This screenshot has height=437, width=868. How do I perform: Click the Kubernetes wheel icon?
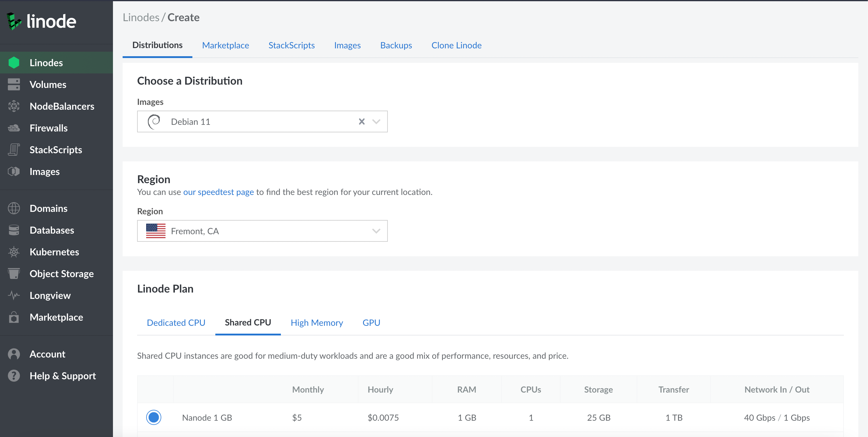coord(14,252)
